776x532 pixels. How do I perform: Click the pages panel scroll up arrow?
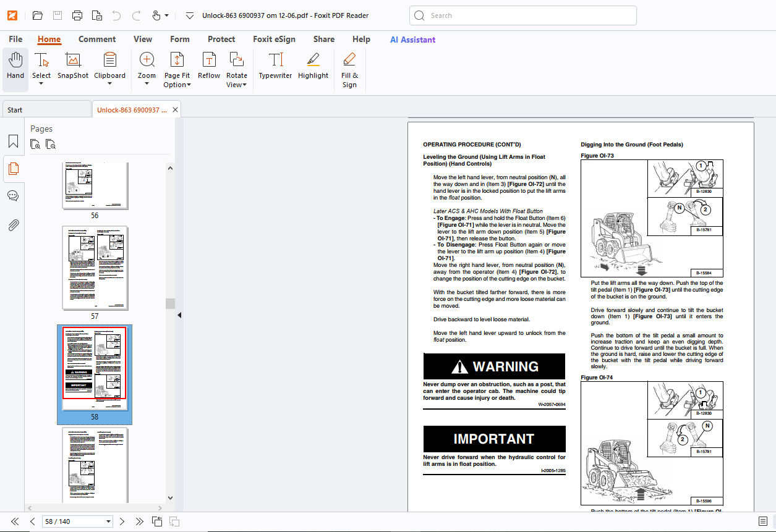pyautogui.click(x=170, y=167)
